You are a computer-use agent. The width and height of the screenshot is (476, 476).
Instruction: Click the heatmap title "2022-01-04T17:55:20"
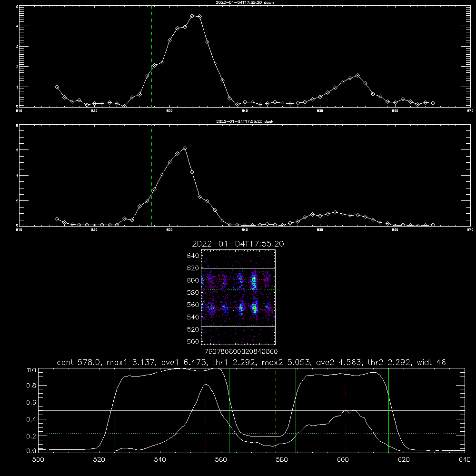(238, 244)
